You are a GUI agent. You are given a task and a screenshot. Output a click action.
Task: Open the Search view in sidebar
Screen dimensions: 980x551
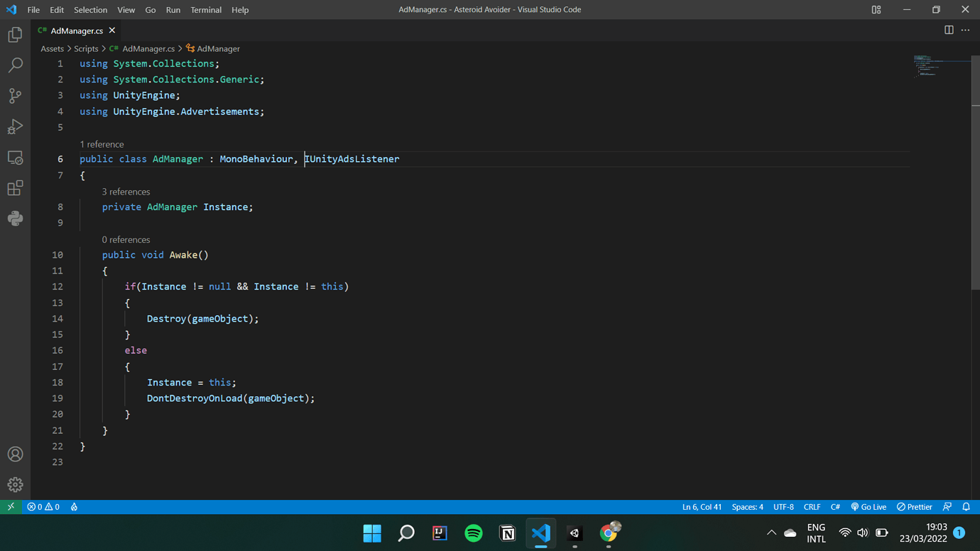tap(15, 65)
